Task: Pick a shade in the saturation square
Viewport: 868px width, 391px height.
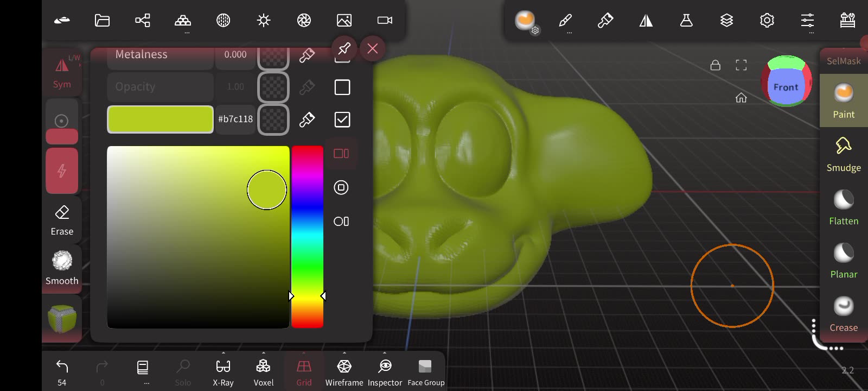Action: [x=198, y=237]
